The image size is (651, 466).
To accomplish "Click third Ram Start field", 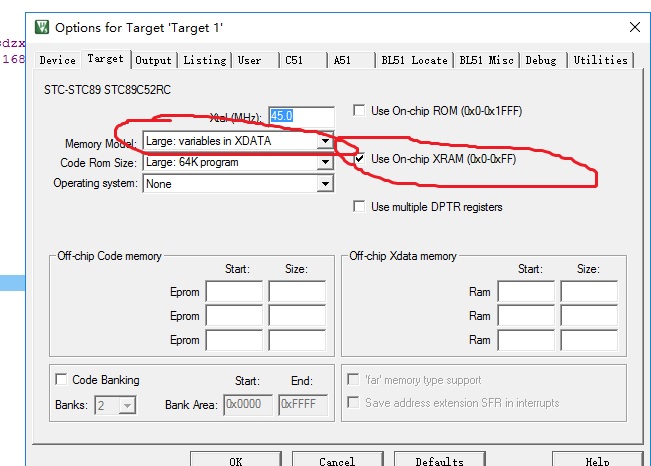I will tap(526, 340).
